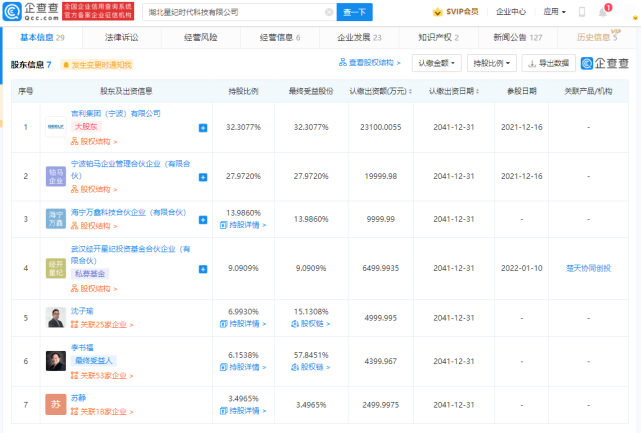Open 楚天协同创投 related institution link
This screenshot has height=433, width=641.
[x=588, y=268]
